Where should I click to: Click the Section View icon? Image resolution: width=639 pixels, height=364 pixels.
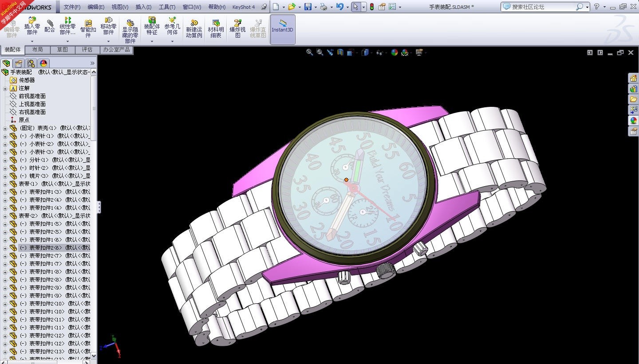340,52
